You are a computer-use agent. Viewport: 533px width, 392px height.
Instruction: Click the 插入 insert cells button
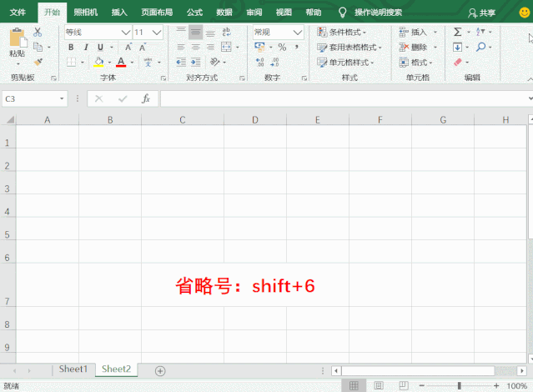(414, 33)
